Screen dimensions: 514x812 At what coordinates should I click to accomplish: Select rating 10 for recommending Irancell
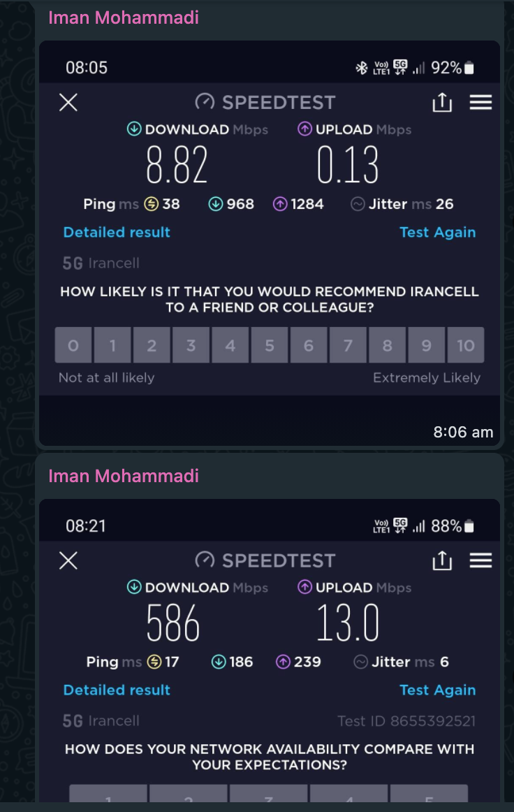466,345
